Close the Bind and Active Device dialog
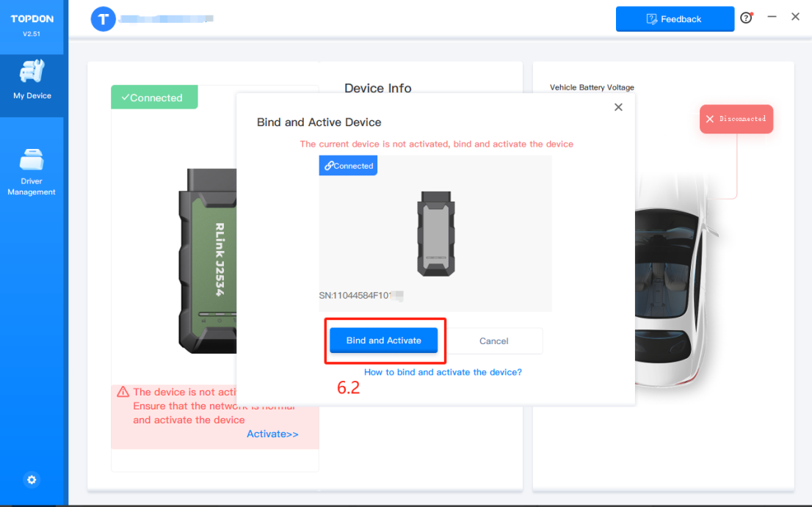812x507 pixels. tap(618, 107)
